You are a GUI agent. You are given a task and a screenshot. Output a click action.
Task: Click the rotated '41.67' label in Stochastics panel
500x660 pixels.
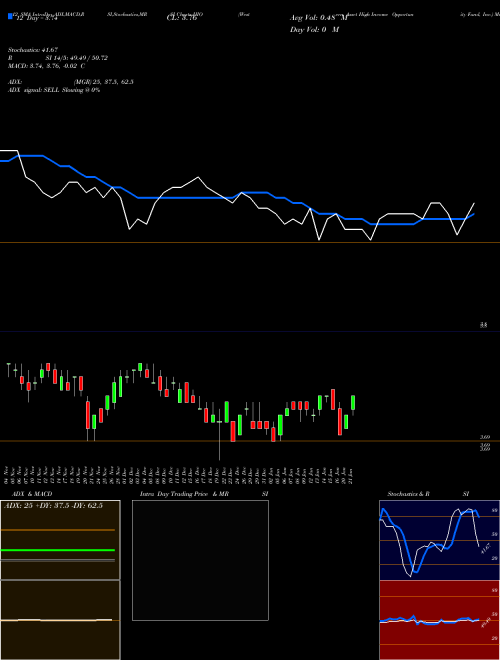485,548
